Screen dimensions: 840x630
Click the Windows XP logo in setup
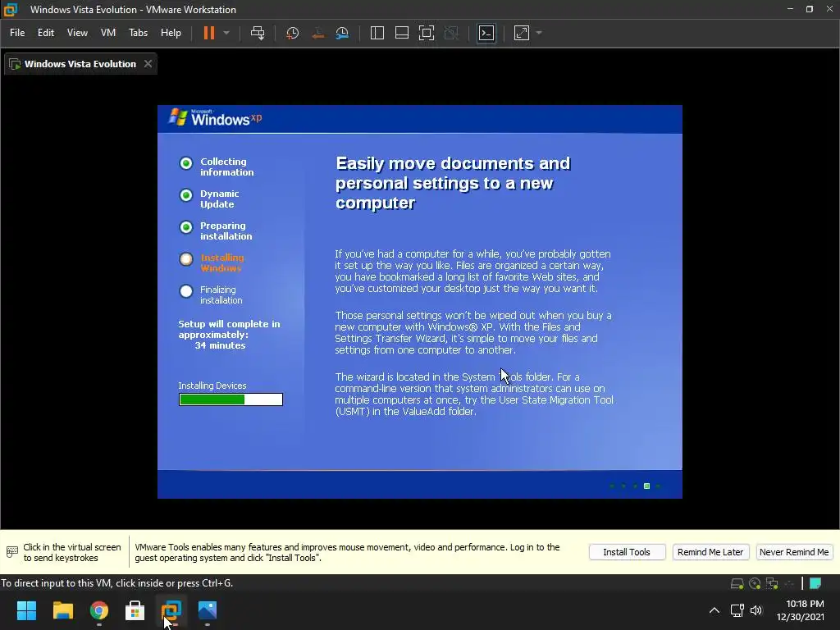(216, 117)
